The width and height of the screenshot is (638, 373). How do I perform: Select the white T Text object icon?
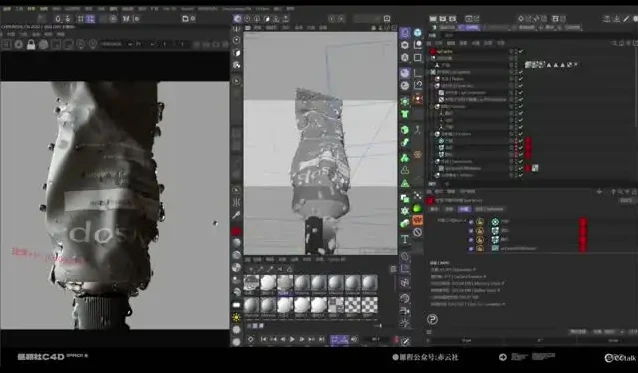(x=405, y=240)
